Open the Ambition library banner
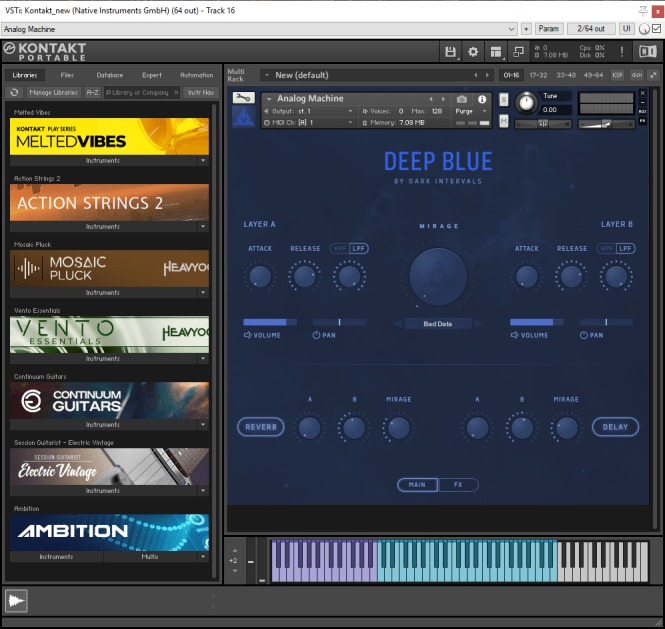665x629 pixels. click(x=110, y=531)
